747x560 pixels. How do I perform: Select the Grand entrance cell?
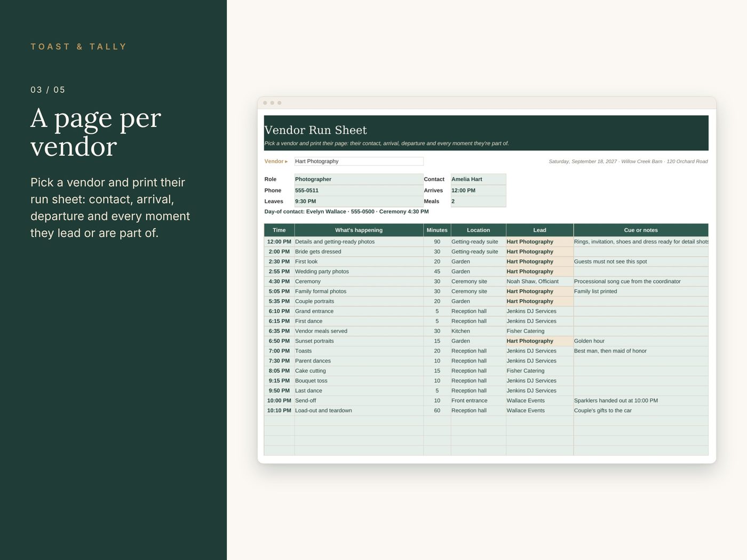(x=359, y=311)
